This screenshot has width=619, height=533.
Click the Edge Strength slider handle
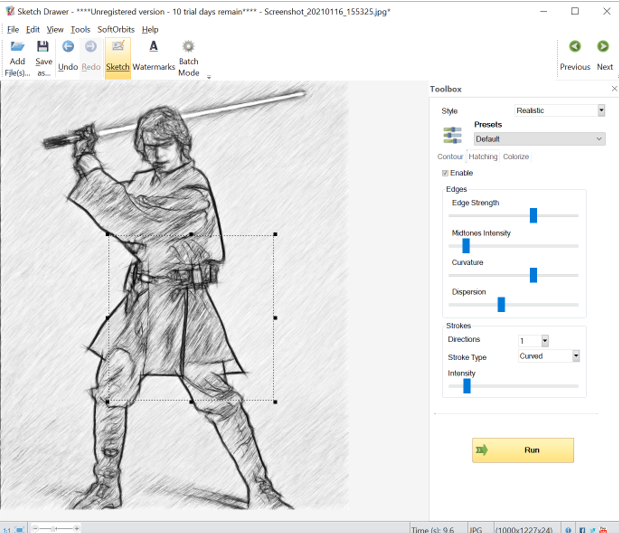533,216
